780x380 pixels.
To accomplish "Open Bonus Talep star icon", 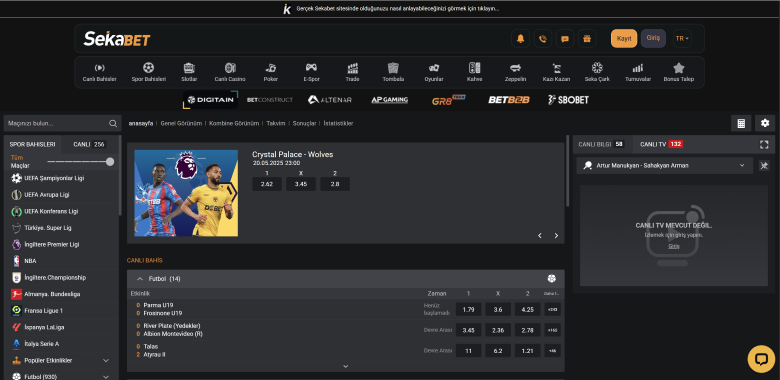I will coord(679,73).
